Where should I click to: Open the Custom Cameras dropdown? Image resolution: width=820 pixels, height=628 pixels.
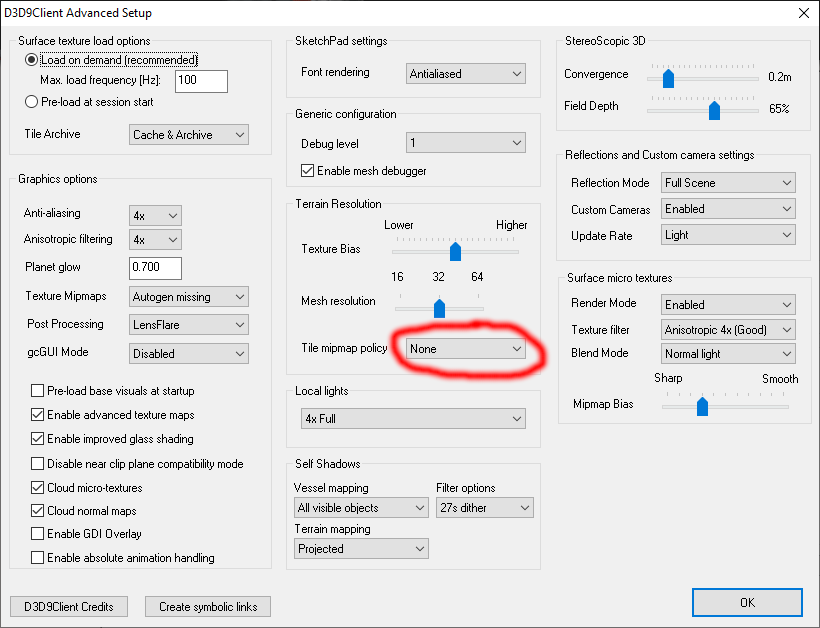point(728,209)
